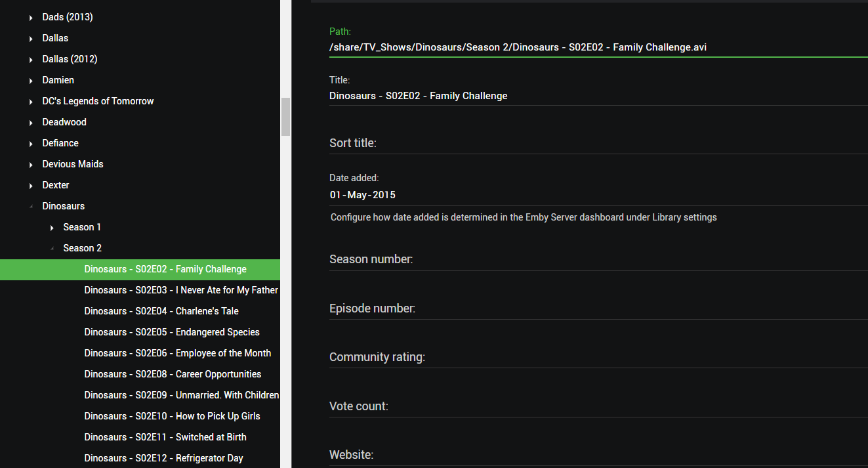This screenshot has height=468, width=868.
Task: Choose the Employee of the Month episode
Action: [177, 352]
